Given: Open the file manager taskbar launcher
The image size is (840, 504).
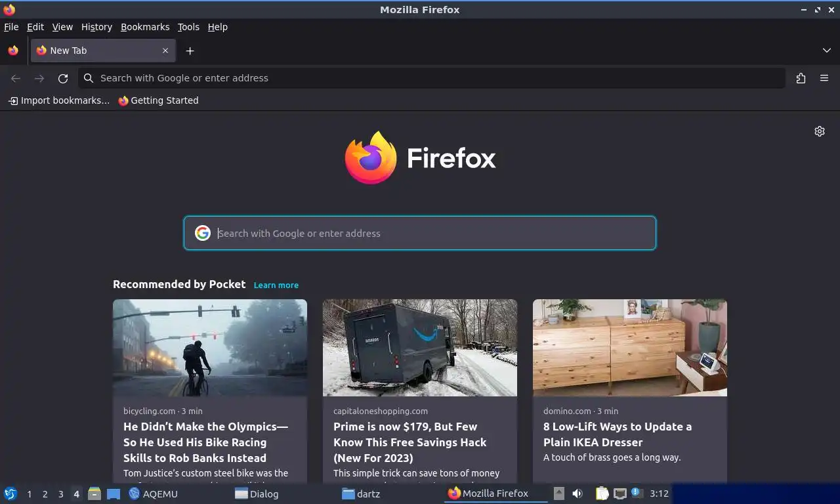Looking at the screenshot, I should pyautogui.click(x=94, y=493).
